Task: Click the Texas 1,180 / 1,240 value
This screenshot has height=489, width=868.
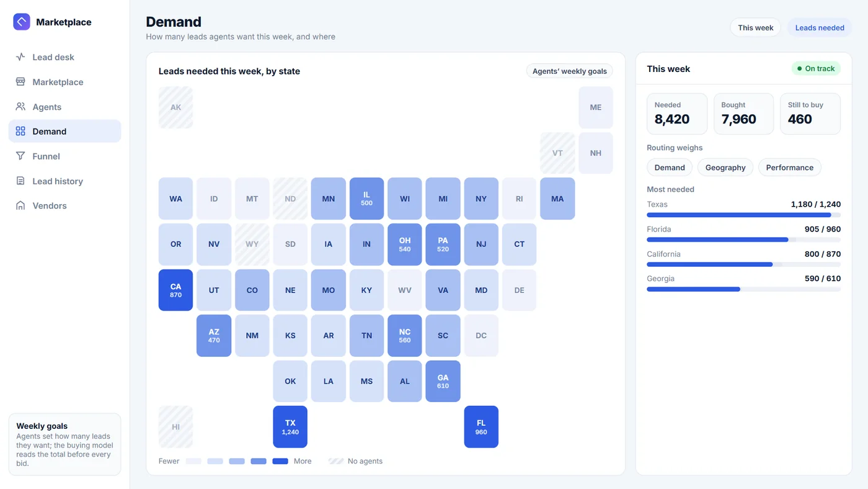Action: point(815,204)
